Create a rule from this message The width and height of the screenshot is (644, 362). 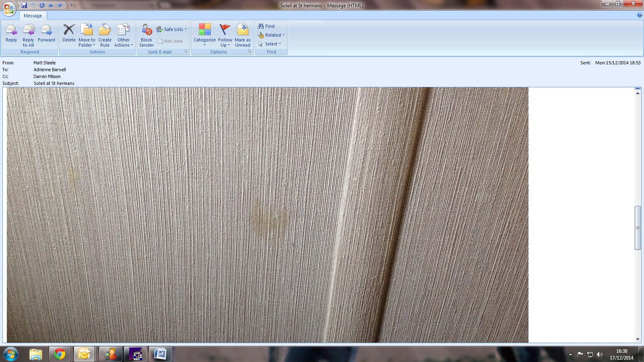(105, 35)
